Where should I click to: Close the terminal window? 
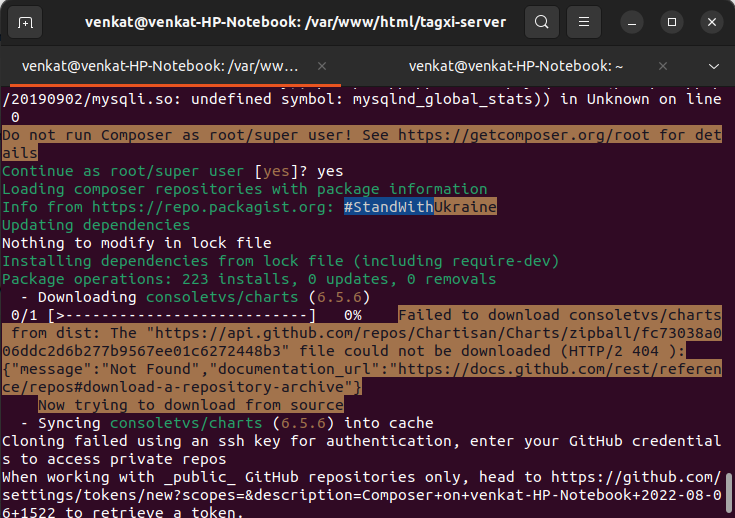click(712, 22)
